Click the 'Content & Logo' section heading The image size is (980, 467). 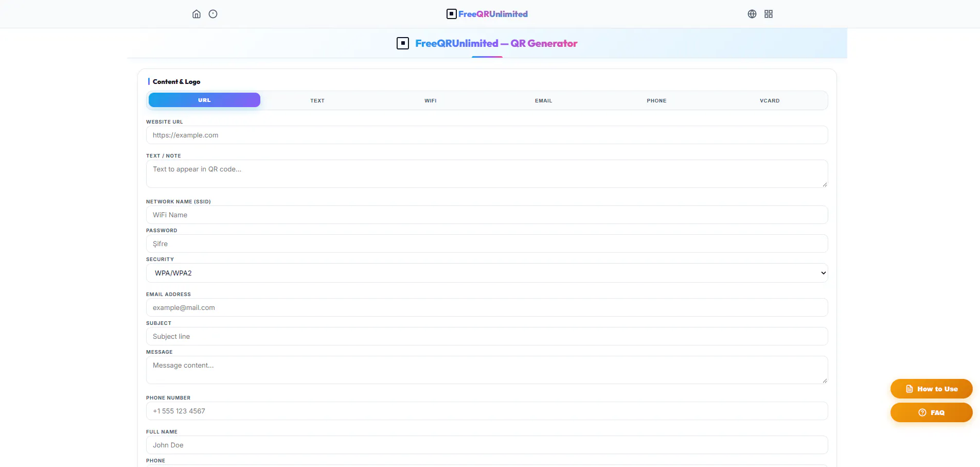click(176, 81)
